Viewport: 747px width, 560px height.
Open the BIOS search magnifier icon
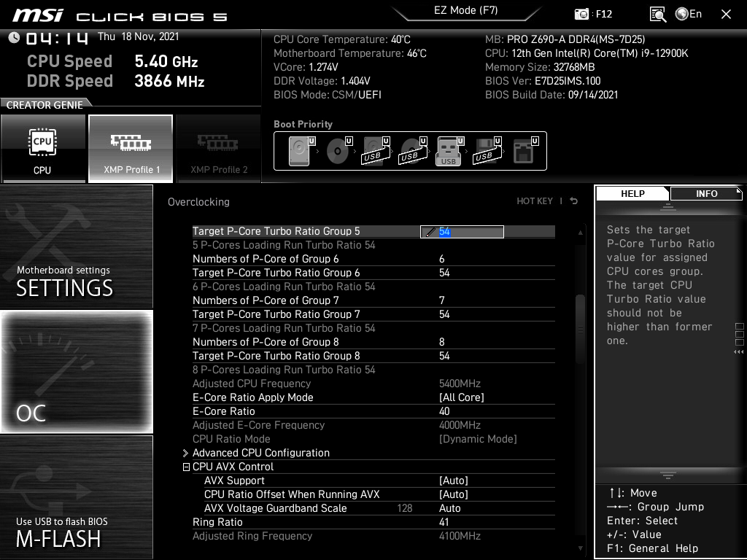(657, 15)
